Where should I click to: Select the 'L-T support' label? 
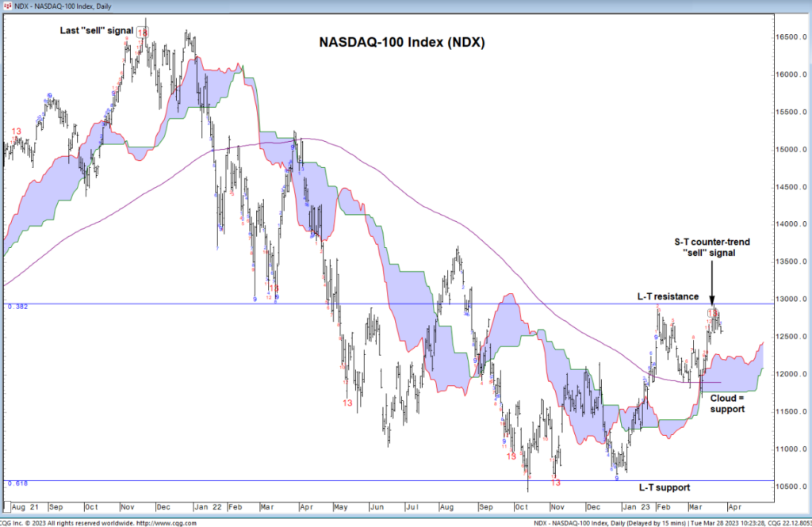pyautogui.click(x=665, y=487)
